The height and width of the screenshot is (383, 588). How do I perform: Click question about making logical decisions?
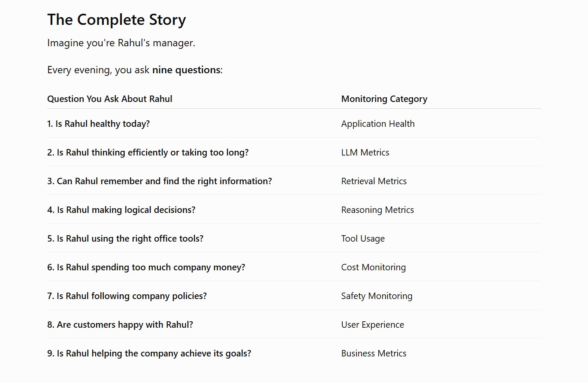coord(121,210)
